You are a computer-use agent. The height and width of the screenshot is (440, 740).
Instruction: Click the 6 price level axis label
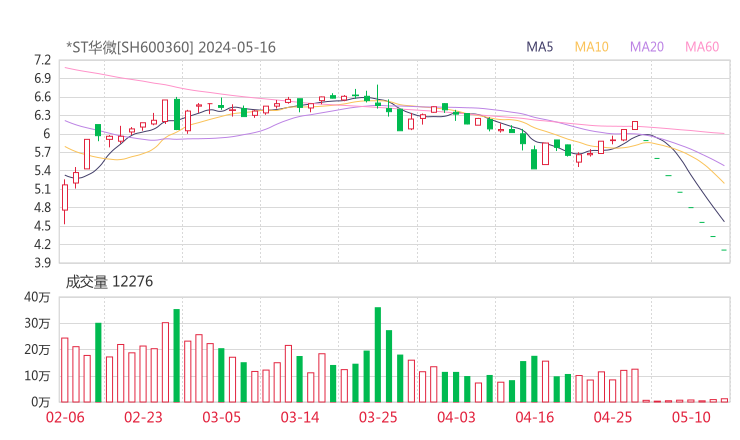pyautogui.click(x=46, y=134)
